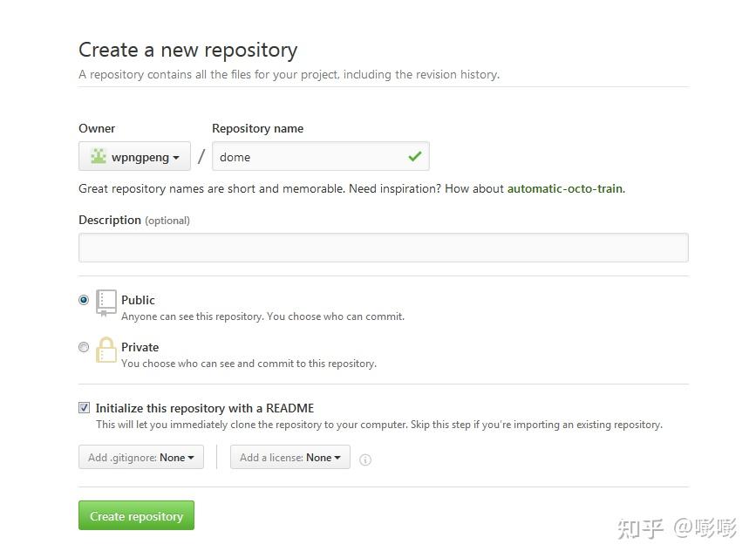Click the green checkmark beside repository name
Screen dimensions: 756x558
[416, 155]
